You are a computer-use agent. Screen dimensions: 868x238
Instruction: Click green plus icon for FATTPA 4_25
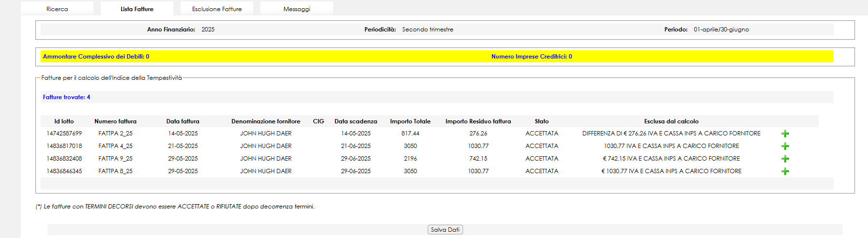(785, 146)
